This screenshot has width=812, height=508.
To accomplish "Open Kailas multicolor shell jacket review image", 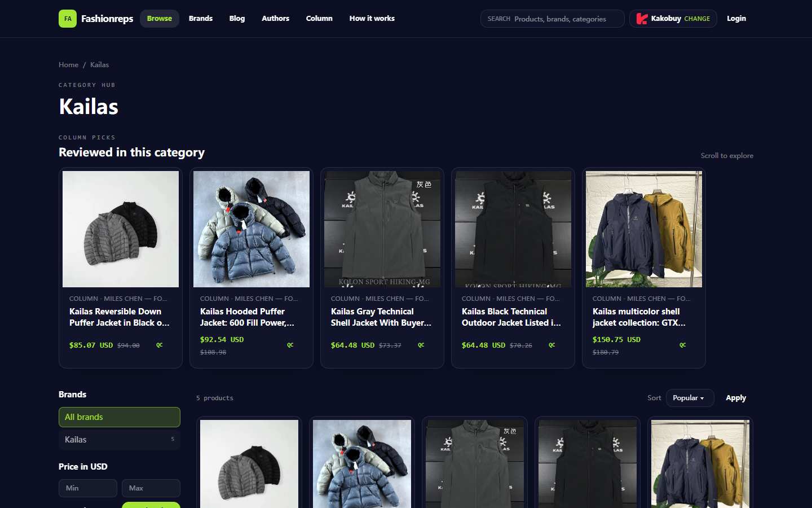I will 644,229.
